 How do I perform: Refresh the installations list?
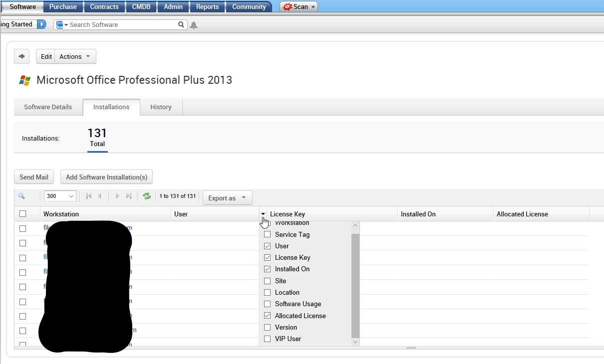point(147,196)
